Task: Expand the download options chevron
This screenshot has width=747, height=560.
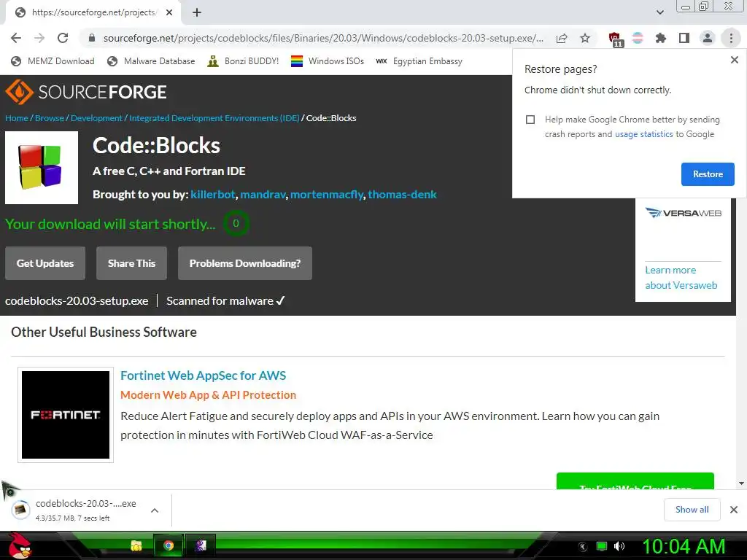Action: [x=155, y=510]
